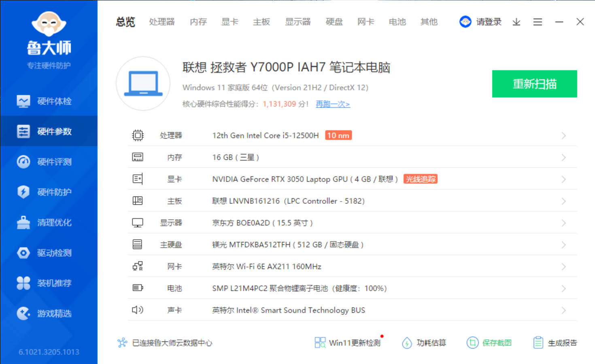The image size is (595, 364).
Task: Click the score value 1,131,309
Action: pos(279,104)
